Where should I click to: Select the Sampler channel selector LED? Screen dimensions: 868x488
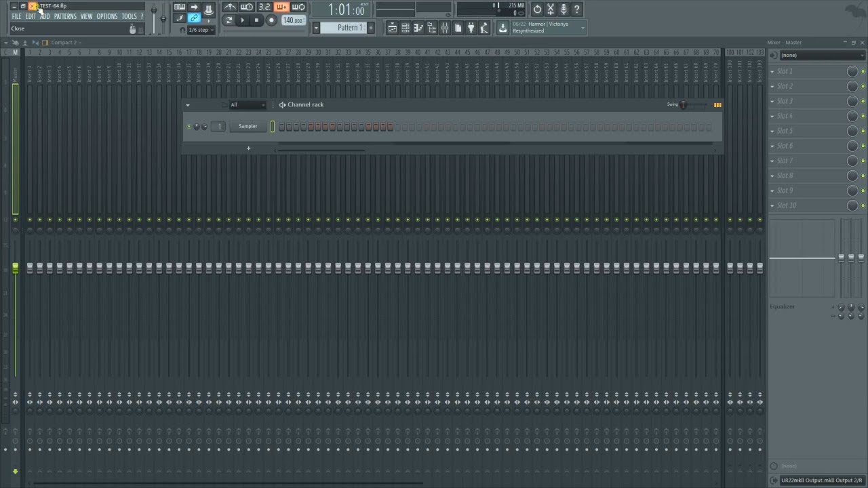pyautogui.click(x=273, y=127)
